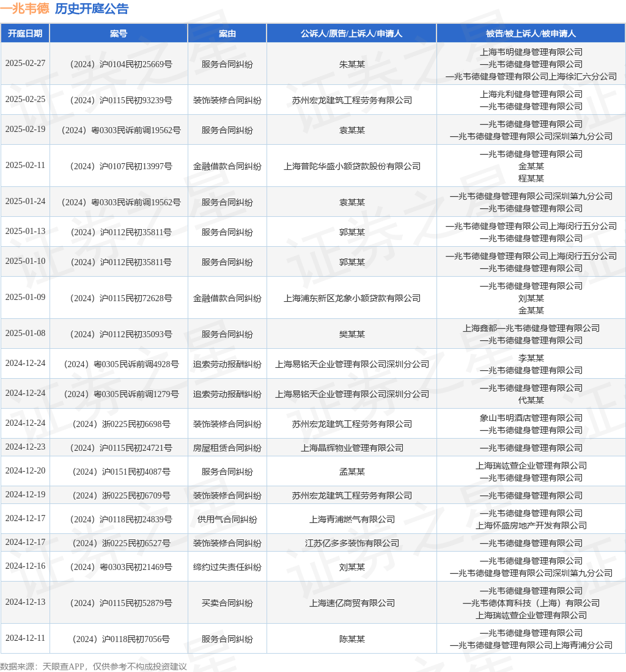Screen dimensions: 626x672
Task: Click defendant 上海韦明健身管理有限公司
Action: pyautogui.click(x=531, y=52)
